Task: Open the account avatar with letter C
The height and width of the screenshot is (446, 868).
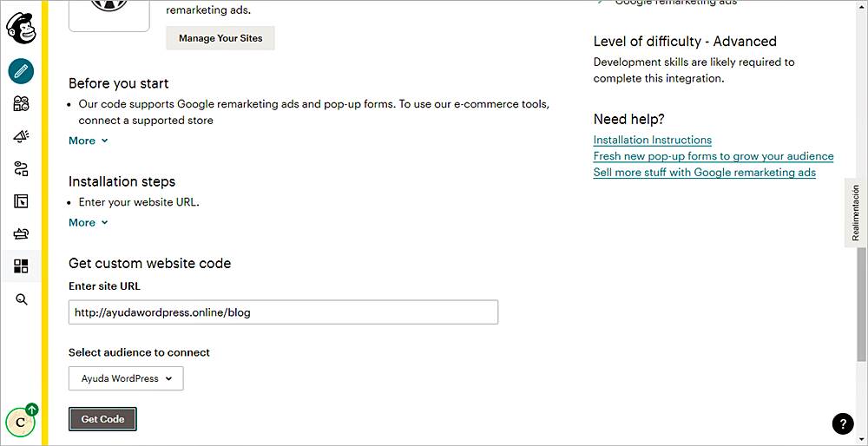Action: tap(20, 423)
